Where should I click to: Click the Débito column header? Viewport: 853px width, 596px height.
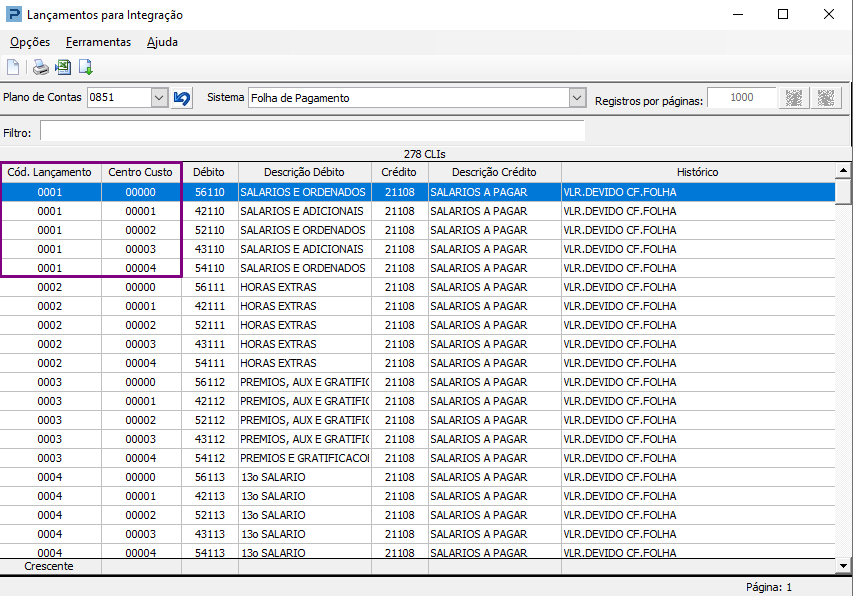[209, 172]
